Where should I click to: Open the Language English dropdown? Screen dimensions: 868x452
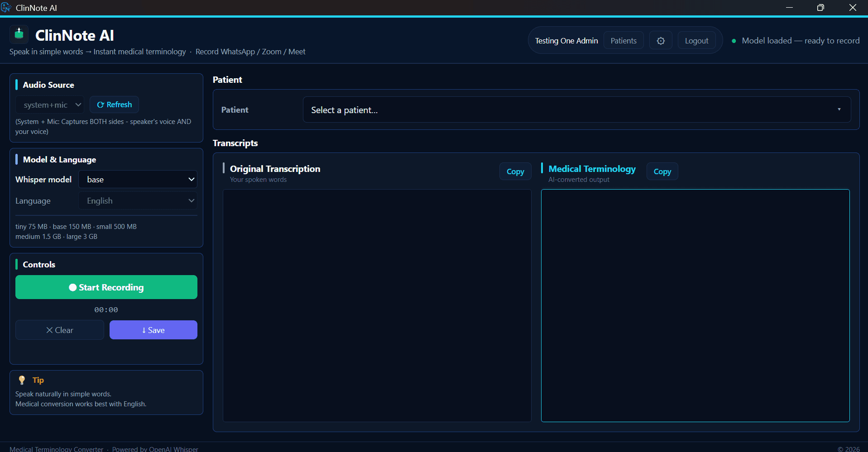(x=138, y=201)
